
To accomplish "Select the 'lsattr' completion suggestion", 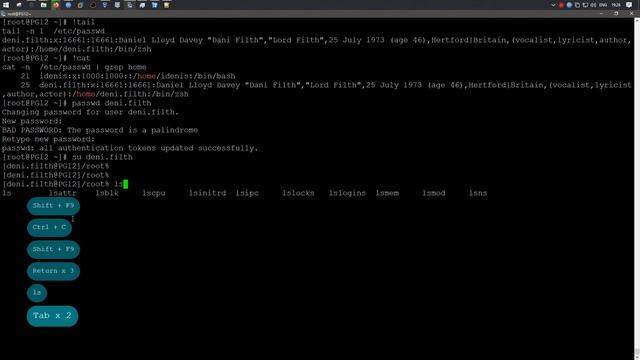I will [x=62, y=193].
